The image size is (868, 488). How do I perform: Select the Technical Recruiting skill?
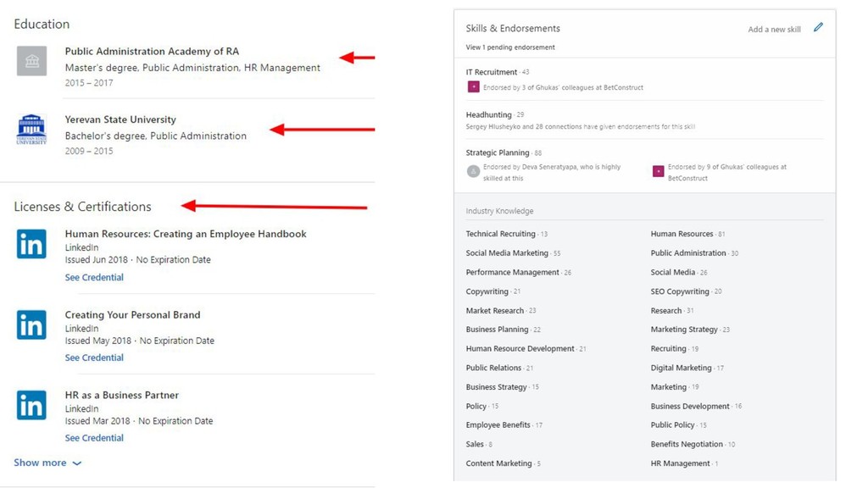[x=500, y=234]
